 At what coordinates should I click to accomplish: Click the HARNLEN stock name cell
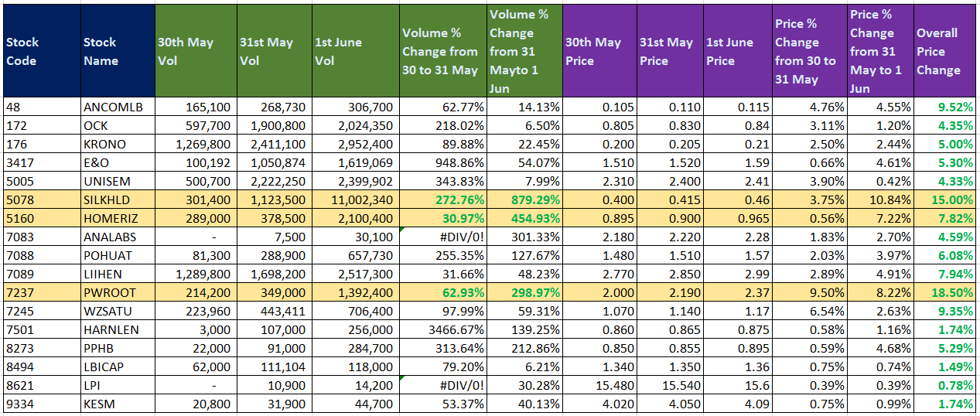point(118,329)
